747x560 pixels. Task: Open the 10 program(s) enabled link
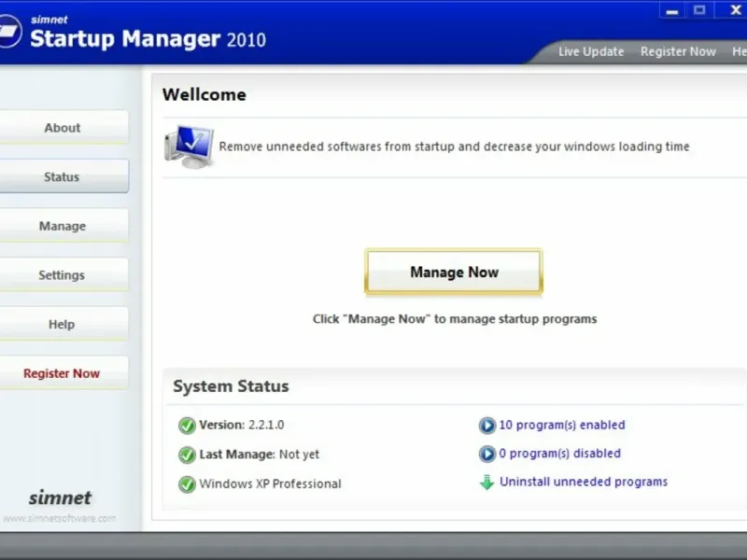[562, 425]
